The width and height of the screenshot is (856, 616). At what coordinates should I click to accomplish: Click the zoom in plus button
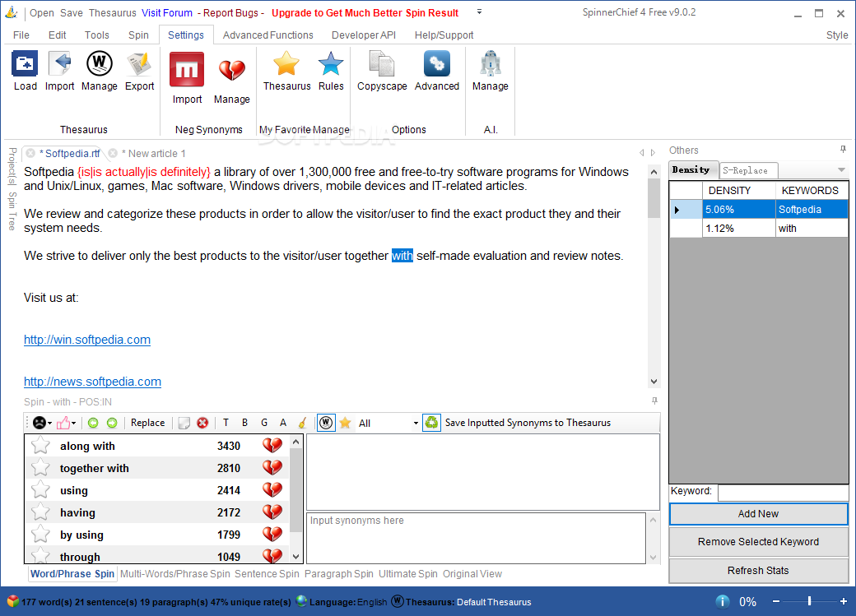(844, 600)
